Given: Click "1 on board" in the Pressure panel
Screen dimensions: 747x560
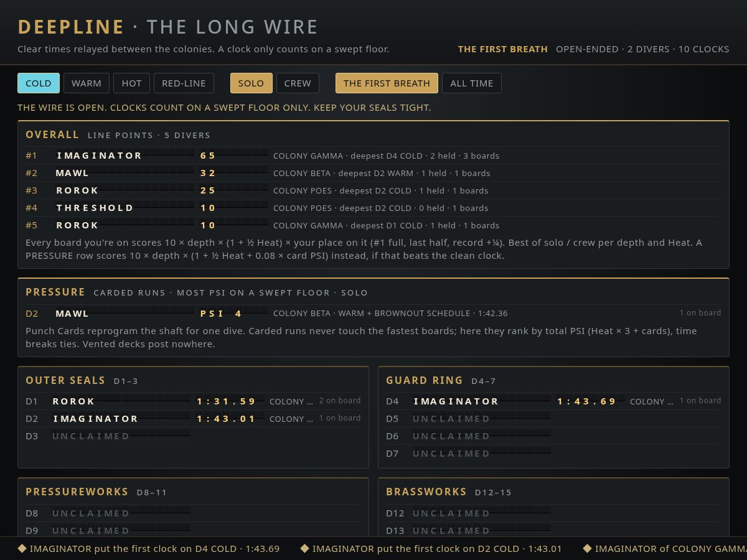Looking at the screenshot, I should (700, 313).
